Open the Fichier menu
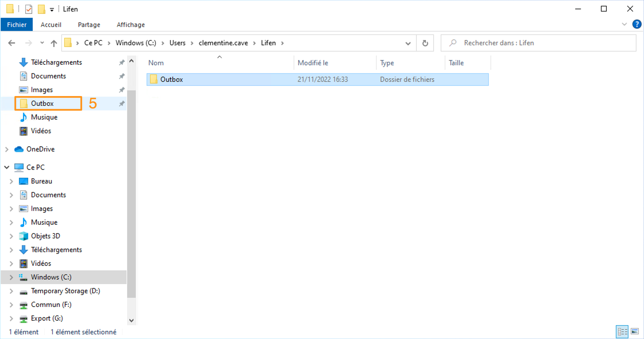The height and width of the screenshot is (339, 644). point(17,25)
